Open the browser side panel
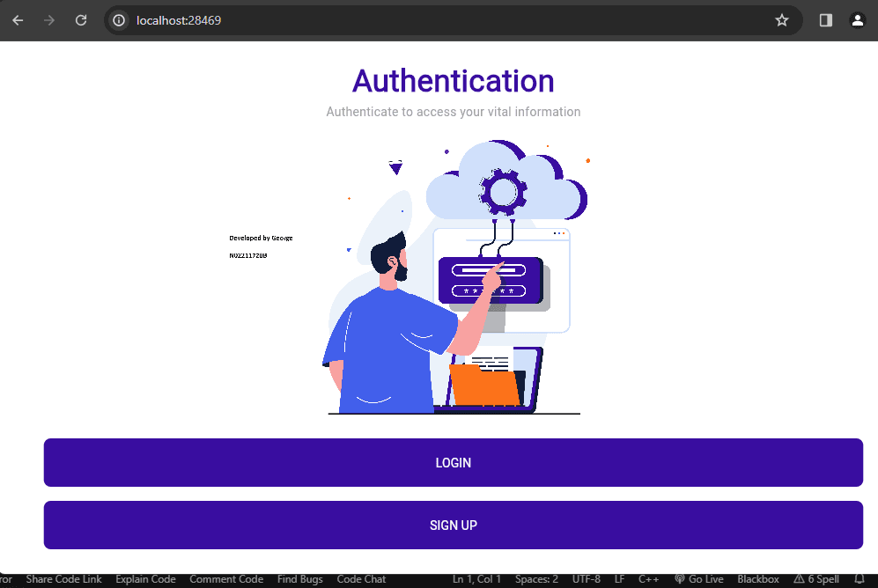The width and height of the screenshot is (878, 588). [825, 20]
